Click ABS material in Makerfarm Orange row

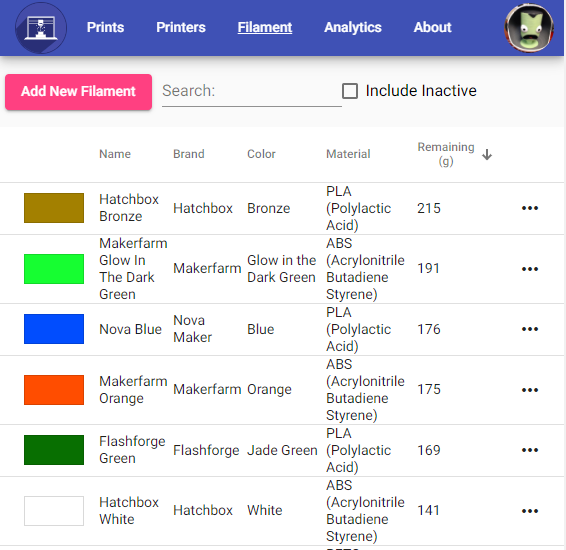pos(365,390)
